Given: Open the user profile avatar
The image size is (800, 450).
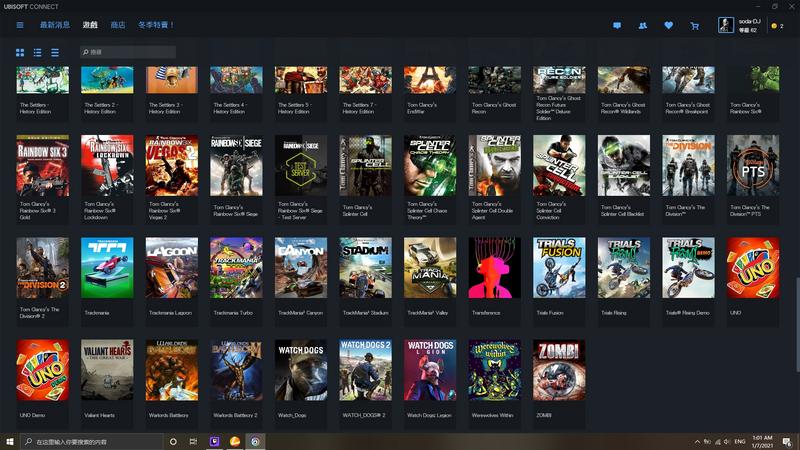Looking at the screenshot, I should [x=726, y=25].
